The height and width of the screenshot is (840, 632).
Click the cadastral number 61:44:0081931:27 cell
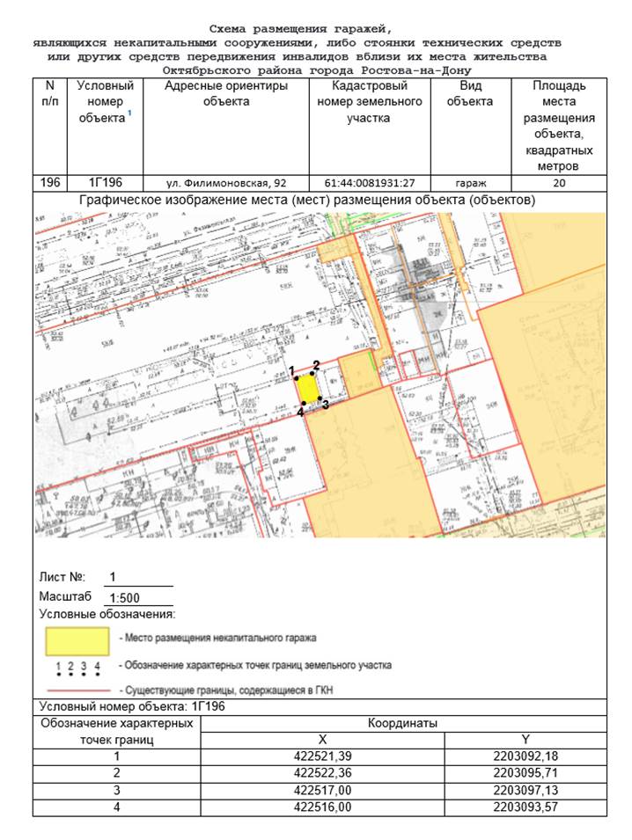tap(370, 183)
